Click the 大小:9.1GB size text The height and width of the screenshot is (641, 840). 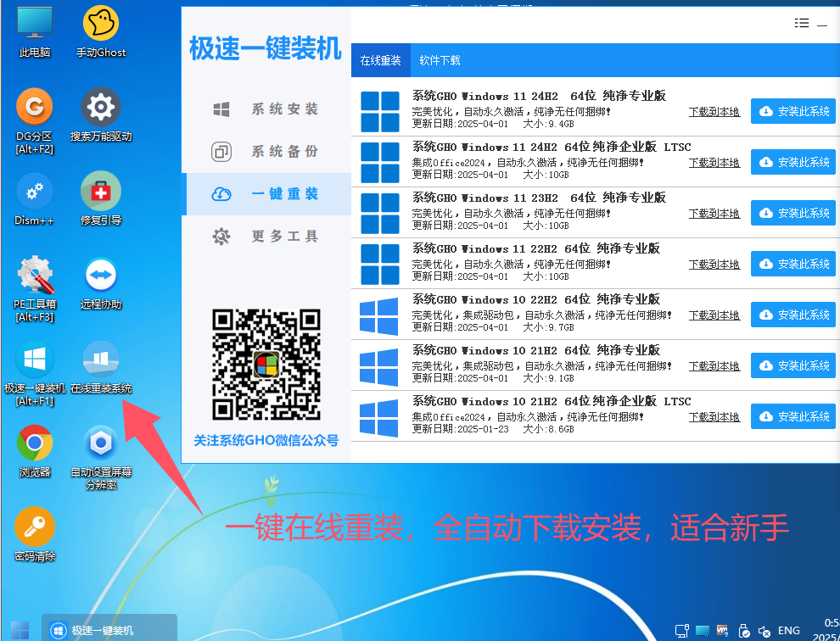point(549,378)
